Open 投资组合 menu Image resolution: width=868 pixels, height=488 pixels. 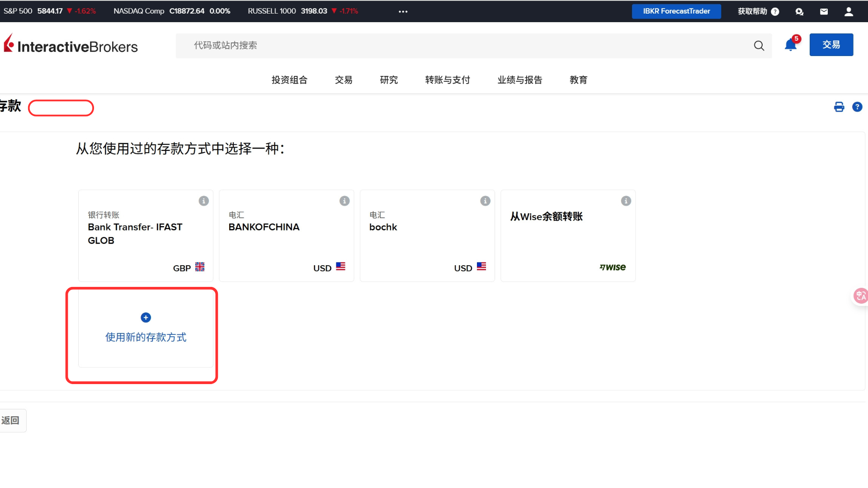coord(289,80)
